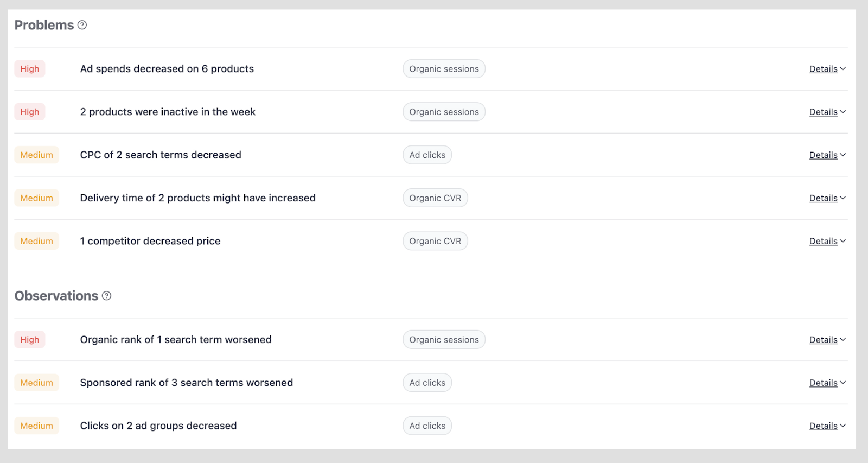This screenshot has height=463, width=868.
Task: Click Organic sessions tag on Ad spends row
Action: 444,69
